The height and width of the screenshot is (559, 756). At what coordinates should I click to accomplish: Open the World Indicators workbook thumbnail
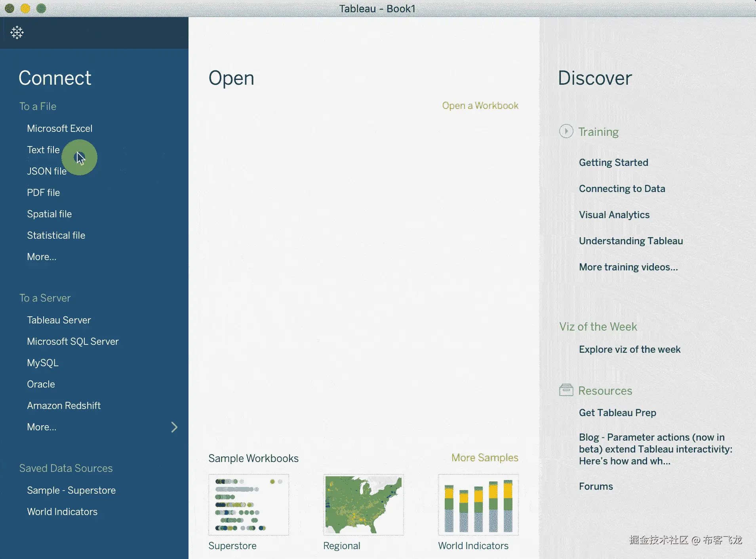(478, 505)
